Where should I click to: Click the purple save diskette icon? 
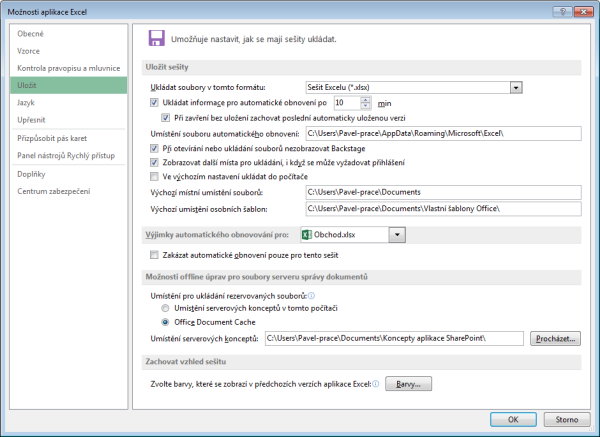(157, 38)
